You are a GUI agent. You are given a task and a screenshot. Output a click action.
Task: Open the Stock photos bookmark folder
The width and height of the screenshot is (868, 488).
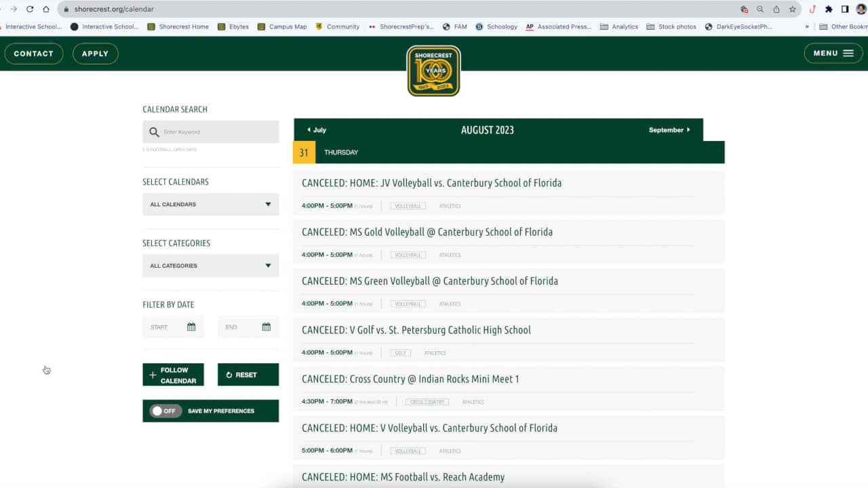coord(671,26)
